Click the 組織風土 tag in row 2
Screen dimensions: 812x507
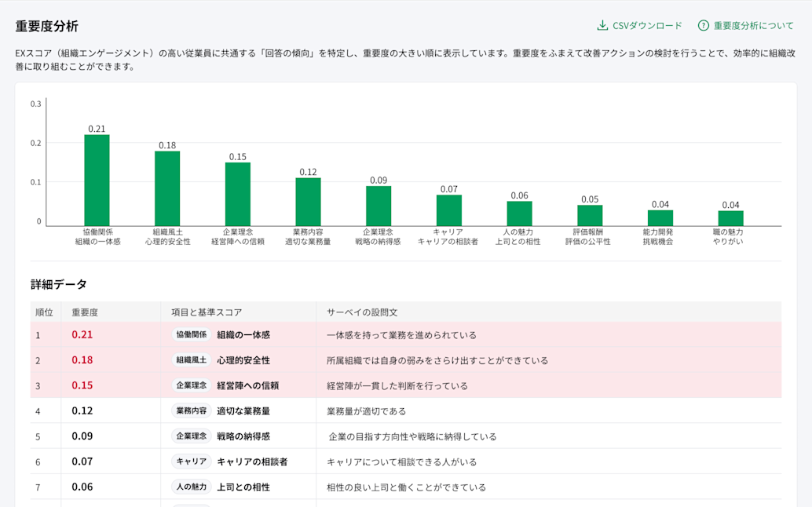[192, 360]
